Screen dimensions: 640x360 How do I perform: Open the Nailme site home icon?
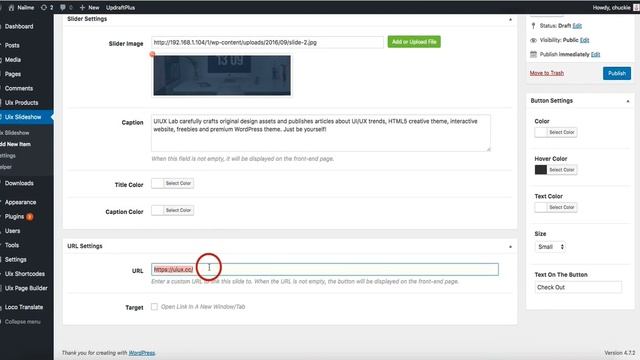(11, 7)
